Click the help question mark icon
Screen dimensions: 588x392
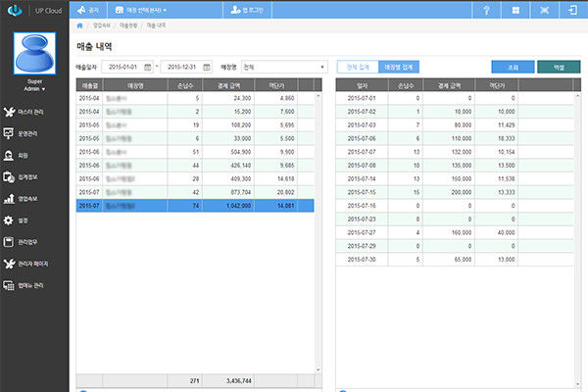tap(487, 8)
